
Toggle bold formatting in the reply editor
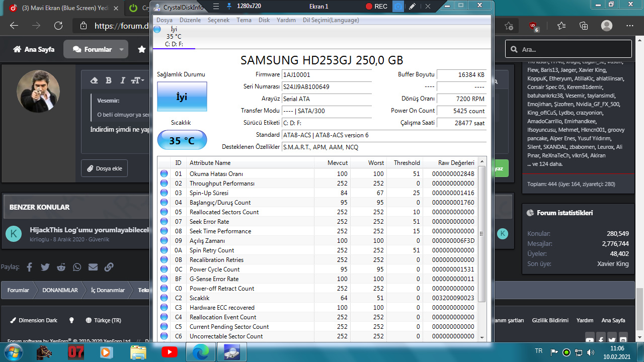pyautogui.click(x=108, y=80)
